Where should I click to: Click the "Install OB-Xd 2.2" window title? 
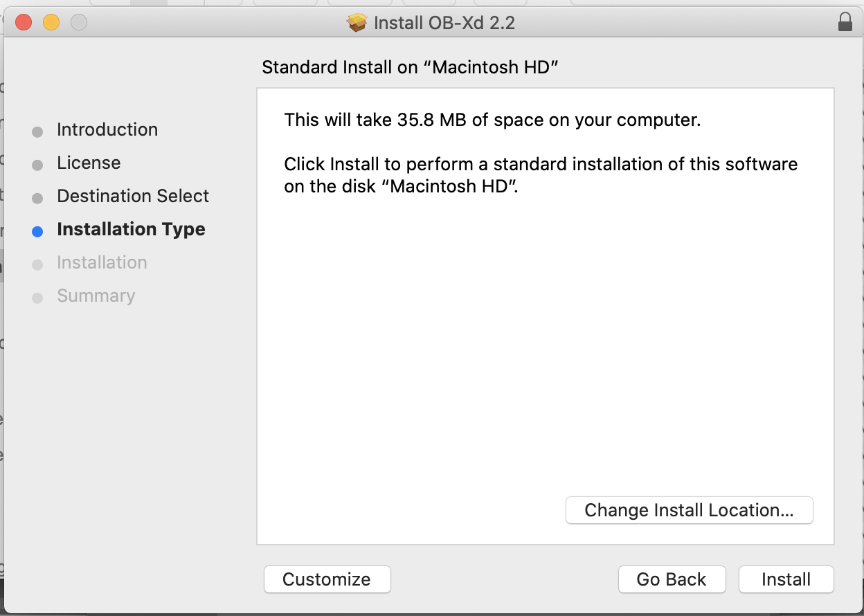444,23
